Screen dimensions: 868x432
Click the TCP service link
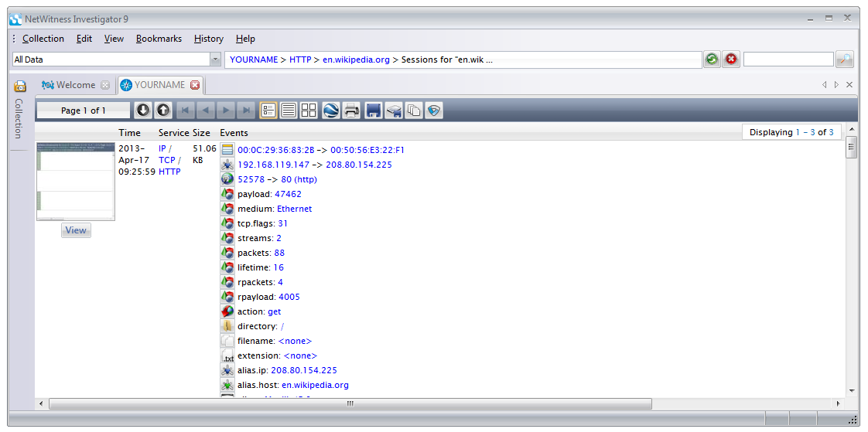[166, 160]
